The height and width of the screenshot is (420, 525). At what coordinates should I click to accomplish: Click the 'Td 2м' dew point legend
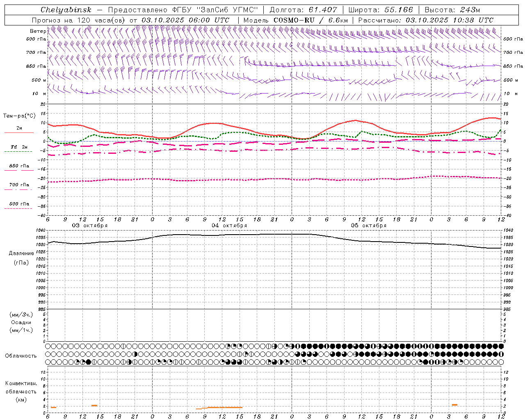point(19,147)
